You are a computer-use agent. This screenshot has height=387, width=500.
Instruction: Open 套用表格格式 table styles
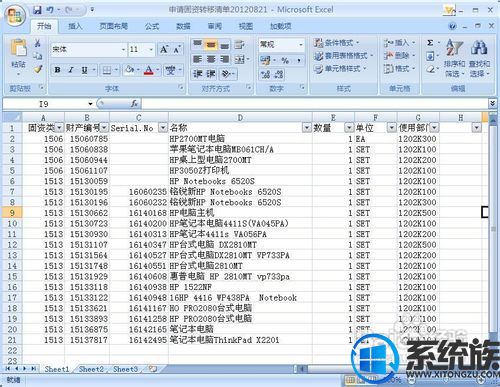tap(344, 56)
